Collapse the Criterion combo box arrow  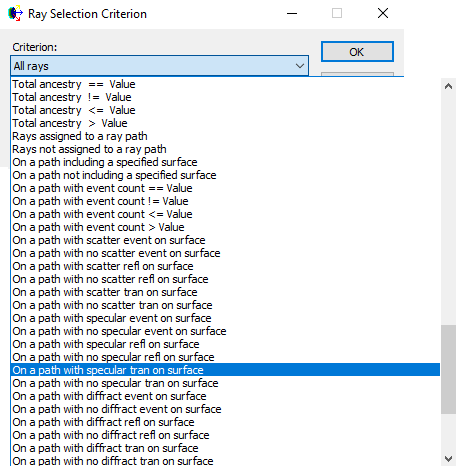pos(300,66)
